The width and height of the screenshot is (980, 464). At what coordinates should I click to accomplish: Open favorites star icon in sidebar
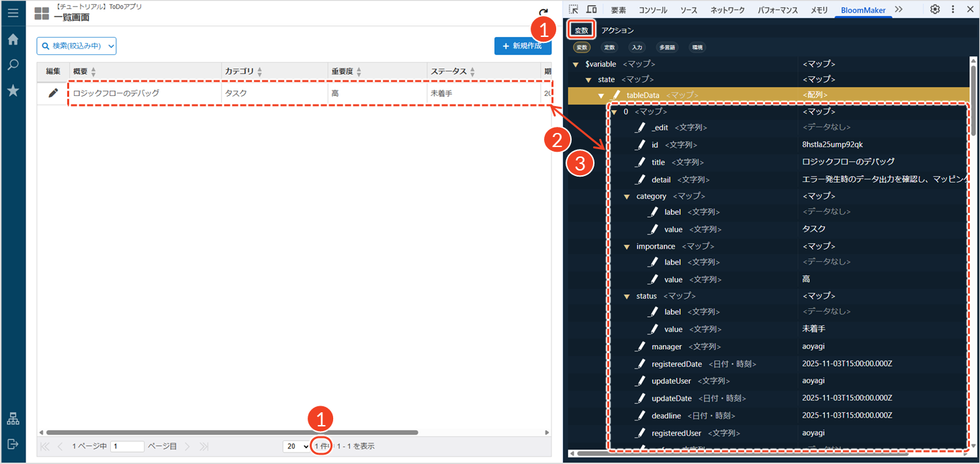point(13,91)
